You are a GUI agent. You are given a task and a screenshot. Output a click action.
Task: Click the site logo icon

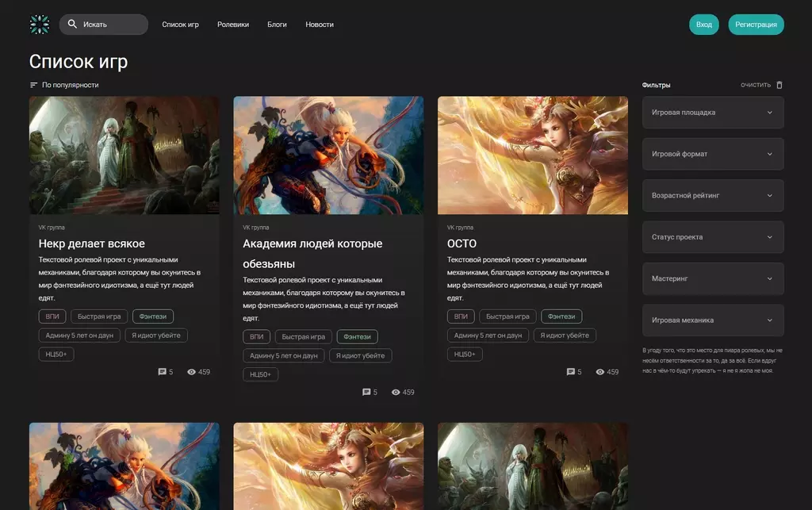(39, 25)
